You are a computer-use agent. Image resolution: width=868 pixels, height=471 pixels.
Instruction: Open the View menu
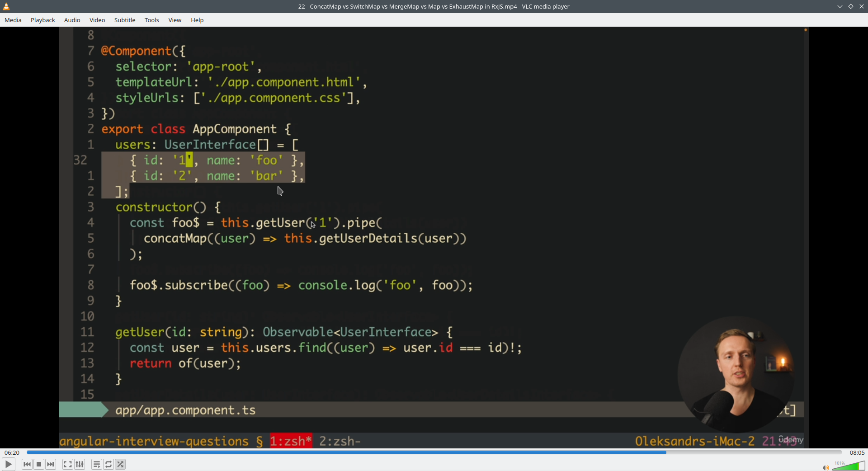point(175,20)
